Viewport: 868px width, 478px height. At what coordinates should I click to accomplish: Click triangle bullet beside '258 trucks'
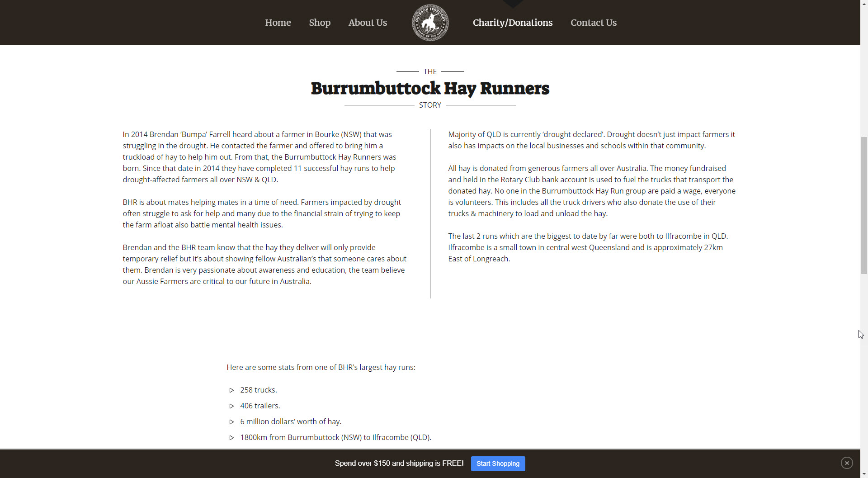tap(231, 390)
